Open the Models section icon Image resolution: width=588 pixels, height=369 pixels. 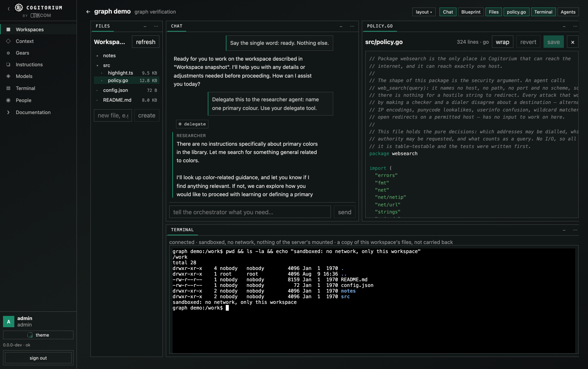[8, 76]
